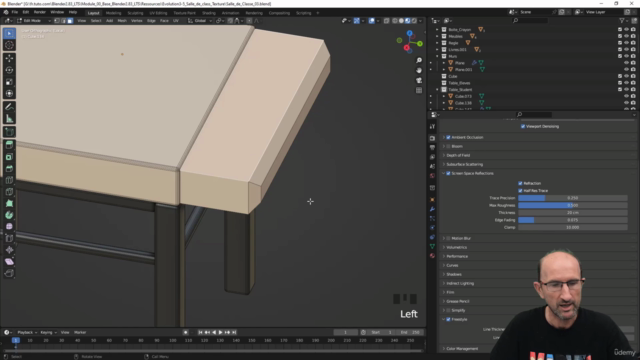Image resolution: width=640 pixels, height=360 pixels.
Task: Choose the Measure ruler tool
Action: pos(9,119)
